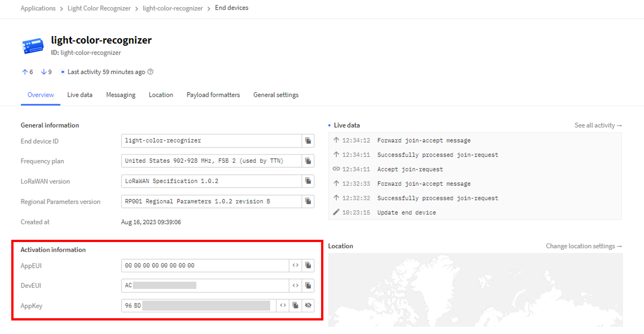Copy the AppKey to clipboard
This screenshot has height=334, width=644.
pos(295,306)
